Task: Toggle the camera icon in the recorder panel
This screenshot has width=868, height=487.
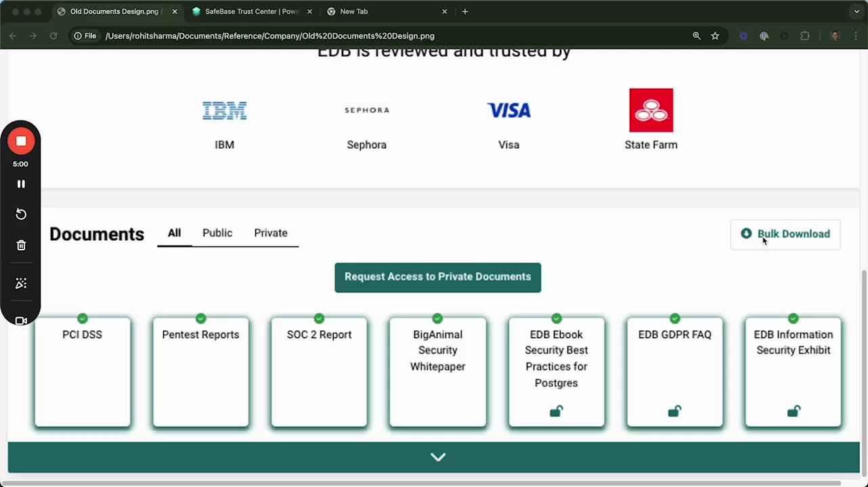Action: coord(21,321)
